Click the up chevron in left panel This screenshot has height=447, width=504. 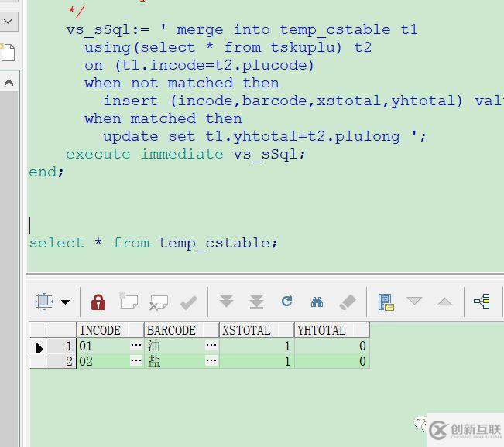(x=9, y=83)
